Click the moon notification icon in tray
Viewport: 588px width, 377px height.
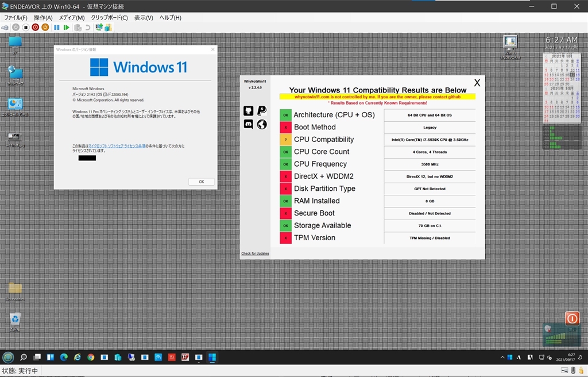581,357
